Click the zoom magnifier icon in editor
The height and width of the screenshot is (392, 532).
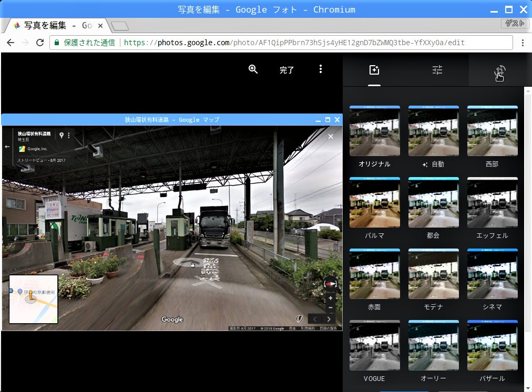click(253, 69)
